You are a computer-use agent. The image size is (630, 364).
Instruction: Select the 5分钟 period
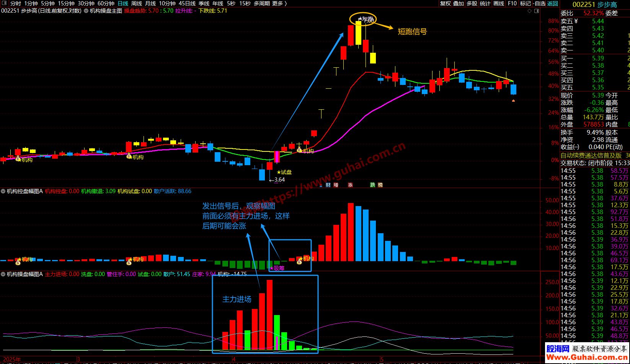pos(48,3)
